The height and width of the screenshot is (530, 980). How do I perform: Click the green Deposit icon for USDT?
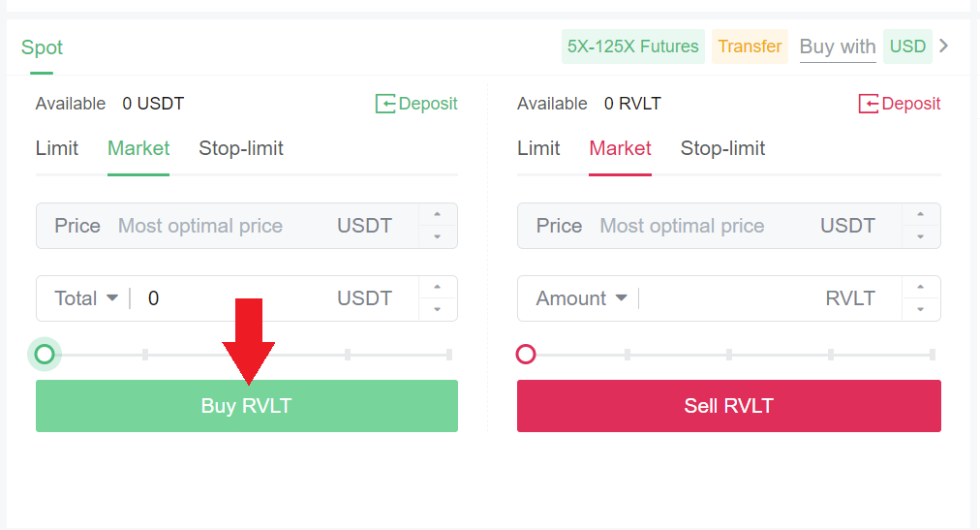(x=385, y=104)
